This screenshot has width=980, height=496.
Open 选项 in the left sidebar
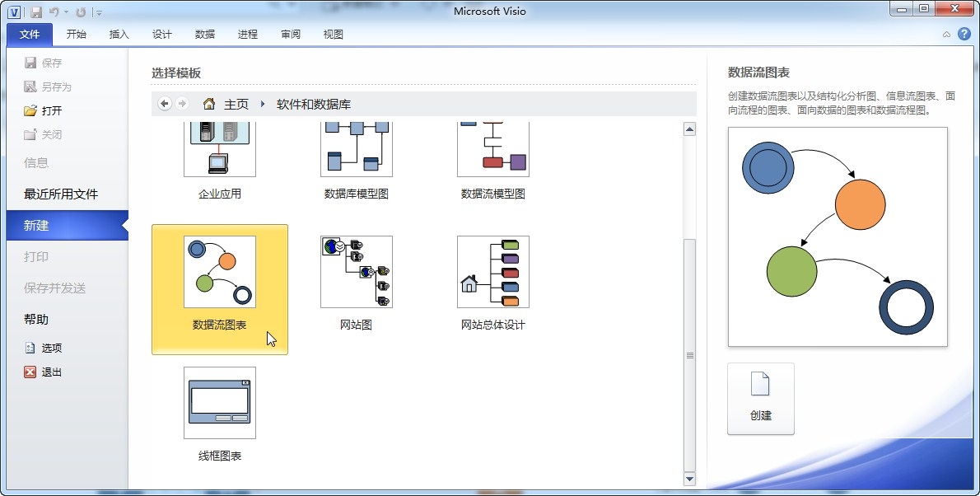[51, 348]
